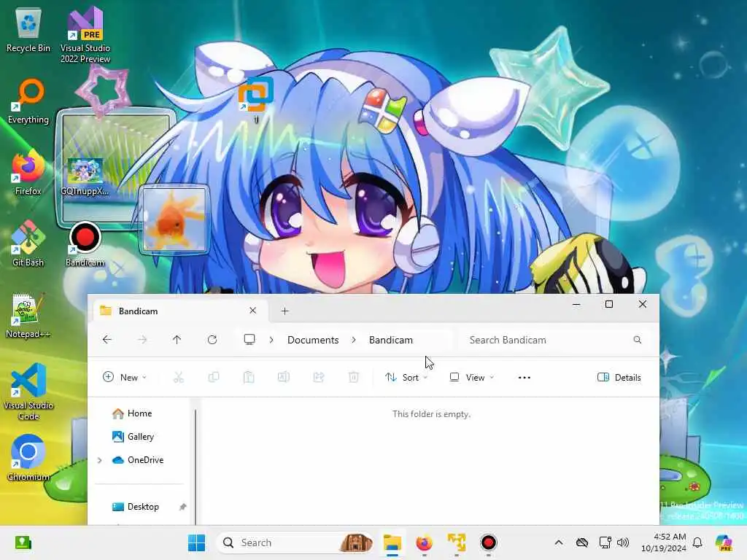Image resolution: width=747 pixels, height=560 pixels.
Task: Open the clock showing 4:52 AM
Action: coord(664,542)
